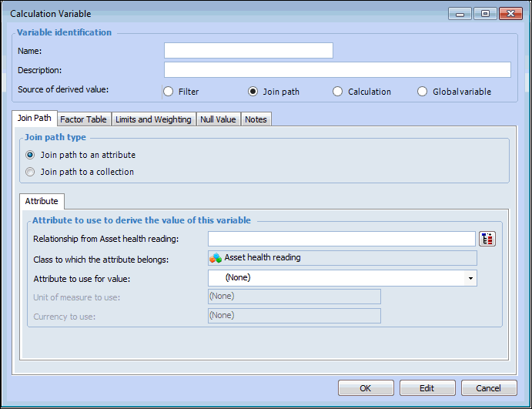Go to the Null Value tab
The width and height of the screenshot is (532, 409).
(x=218, y=119)
